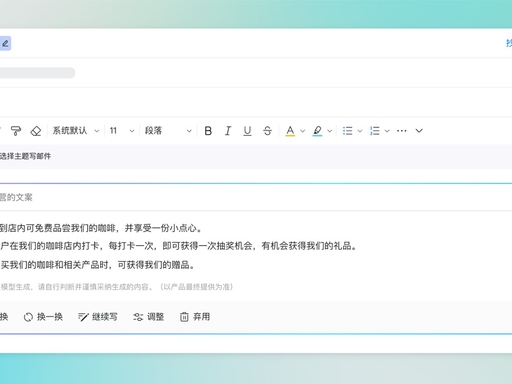Viewport: 512px width, 384px height.
Task: Toggle italic text style
Action: point(228,131)
